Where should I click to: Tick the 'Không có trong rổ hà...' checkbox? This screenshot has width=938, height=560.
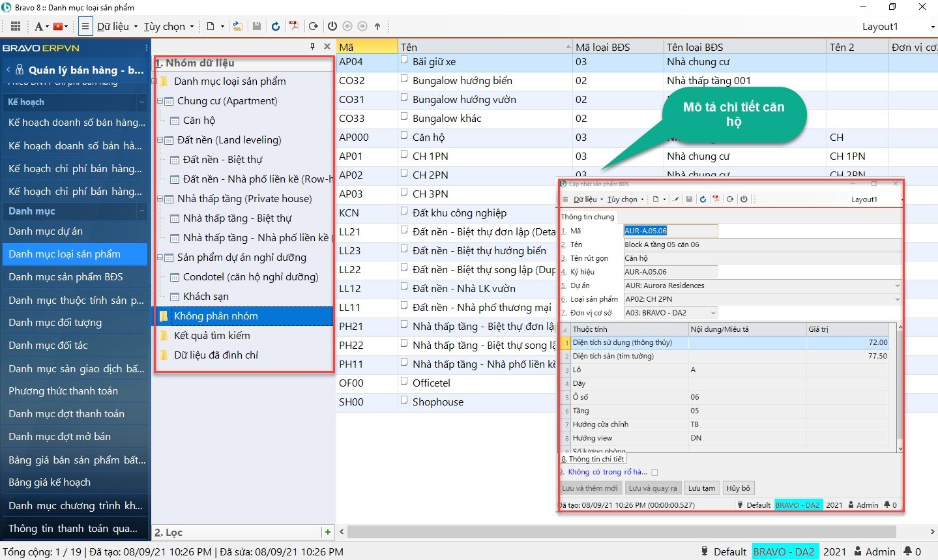(654, 473)
